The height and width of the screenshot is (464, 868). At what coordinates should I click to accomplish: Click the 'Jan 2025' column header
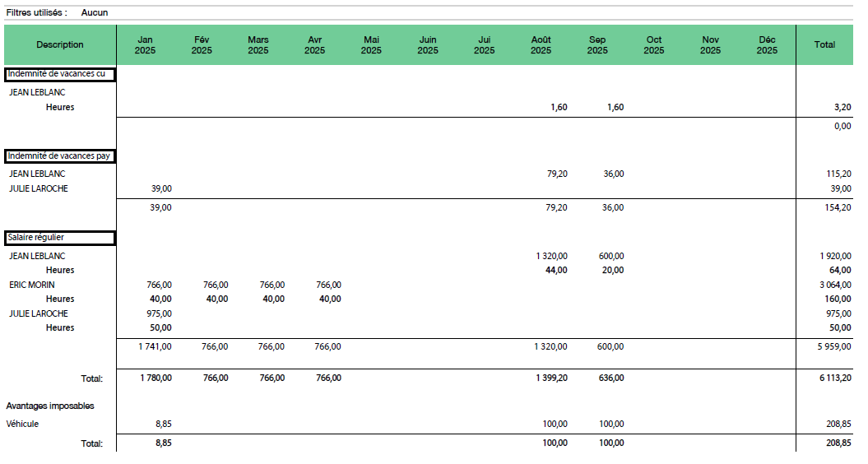[145, 45]
